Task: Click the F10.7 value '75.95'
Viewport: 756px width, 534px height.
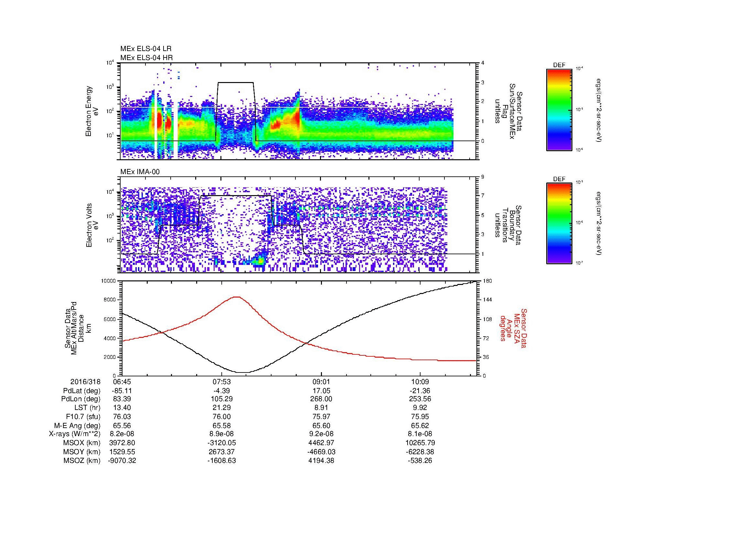Action: coord(420,416)
